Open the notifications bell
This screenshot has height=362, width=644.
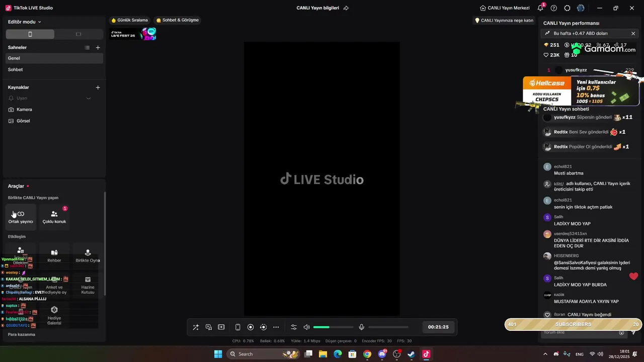[540, 8]
